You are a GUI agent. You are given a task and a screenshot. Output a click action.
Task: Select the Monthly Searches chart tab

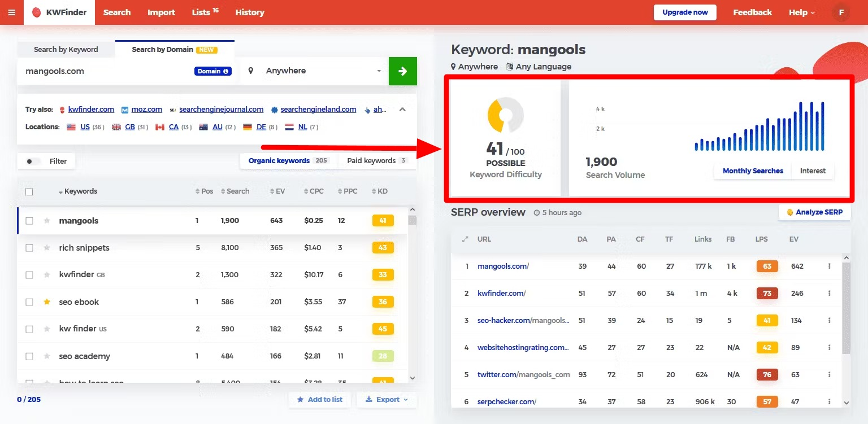point(753,171)
